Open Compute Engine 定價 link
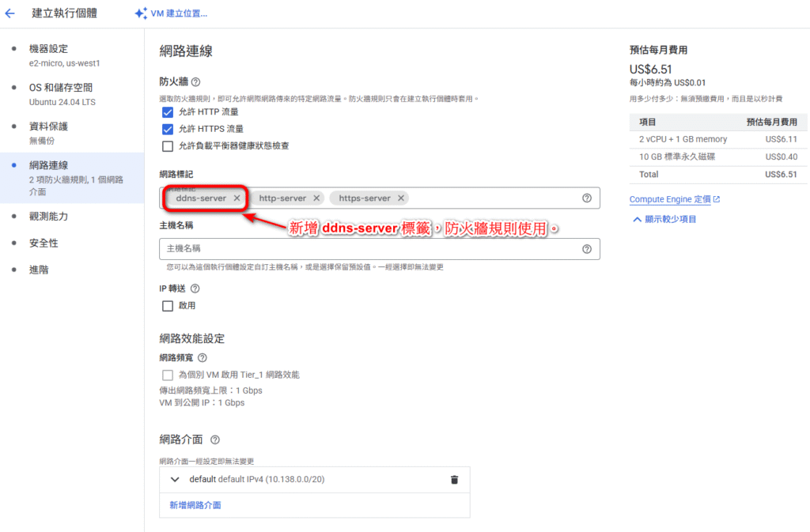Viewport: 810px width, 532px height. 669,199
